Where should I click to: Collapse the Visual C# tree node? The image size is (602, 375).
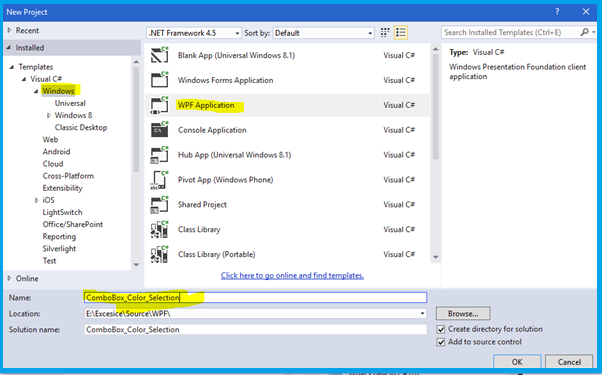click(24, 79)
